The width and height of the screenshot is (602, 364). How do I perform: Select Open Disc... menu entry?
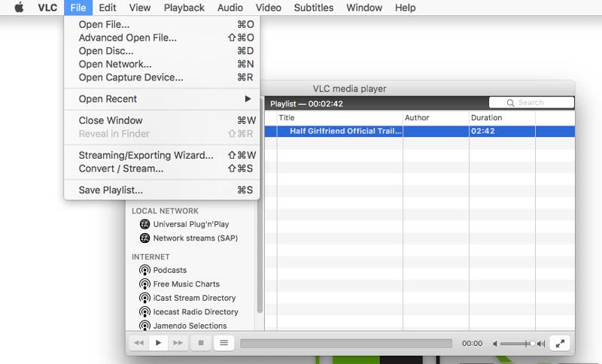[x=162, y=51]
